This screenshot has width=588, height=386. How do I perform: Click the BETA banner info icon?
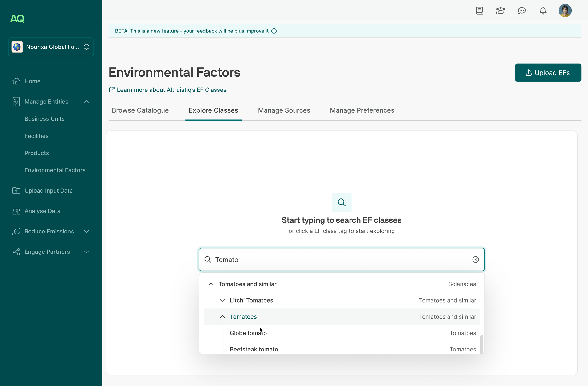click(x=274, y=31)
